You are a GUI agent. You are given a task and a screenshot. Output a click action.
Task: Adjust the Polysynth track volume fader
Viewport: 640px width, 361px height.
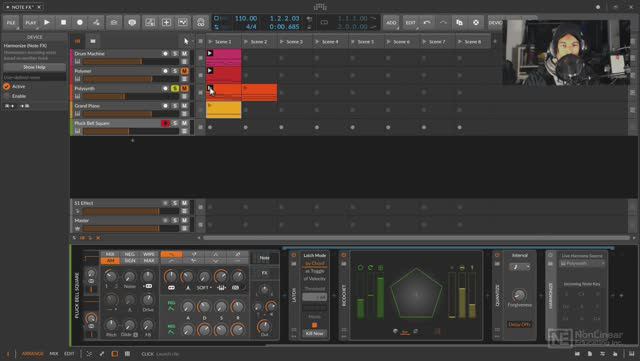[x=131, y=97]
